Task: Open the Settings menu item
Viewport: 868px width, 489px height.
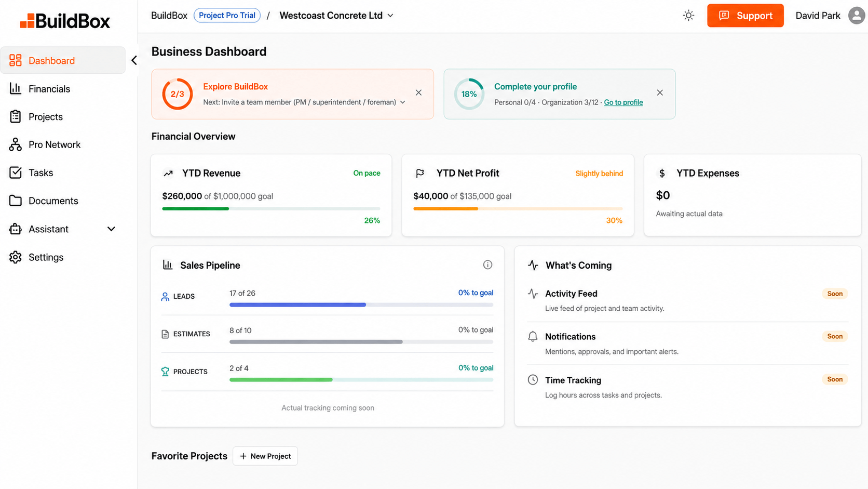Action: click(x=63, y=257)
